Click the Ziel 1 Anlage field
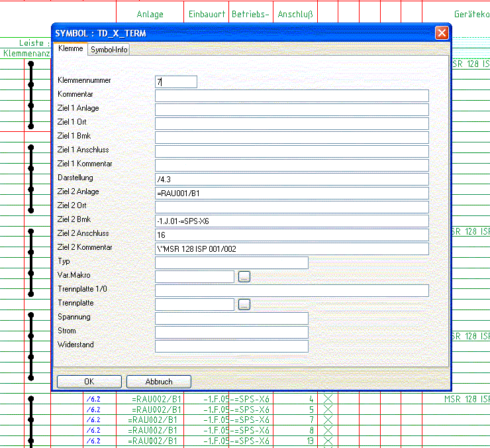The image size is (490, 448). click(292, 110)
